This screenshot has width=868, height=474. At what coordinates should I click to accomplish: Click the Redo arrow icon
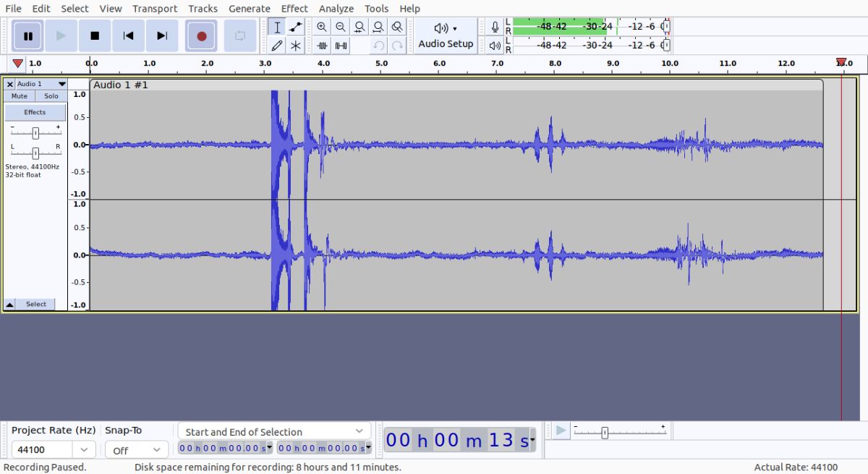(397, 46)
